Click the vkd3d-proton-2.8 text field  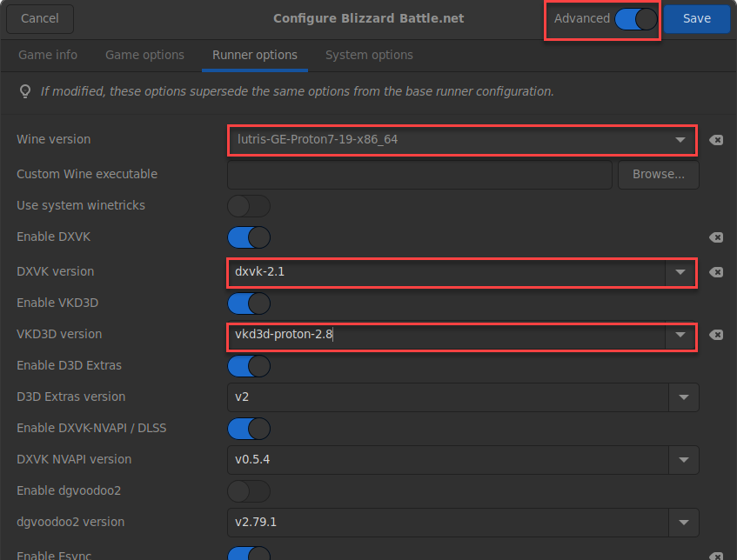coord(447,335)
